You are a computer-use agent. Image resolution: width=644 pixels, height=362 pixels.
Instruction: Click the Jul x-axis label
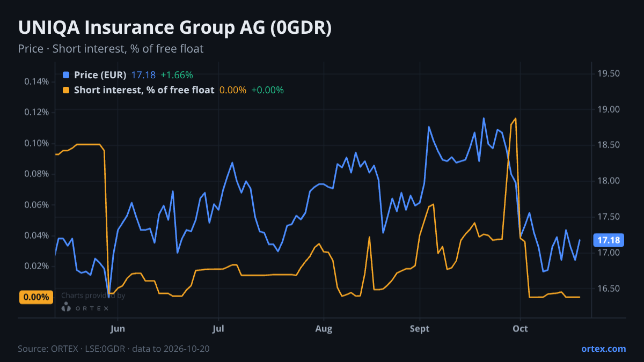[218, 328]
